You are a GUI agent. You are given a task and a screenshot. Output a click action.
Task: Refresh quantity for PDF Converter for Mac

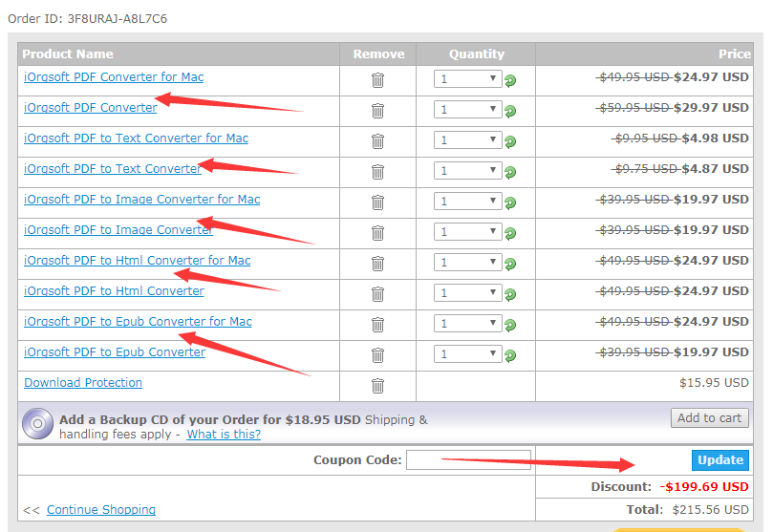click(510, 80)
